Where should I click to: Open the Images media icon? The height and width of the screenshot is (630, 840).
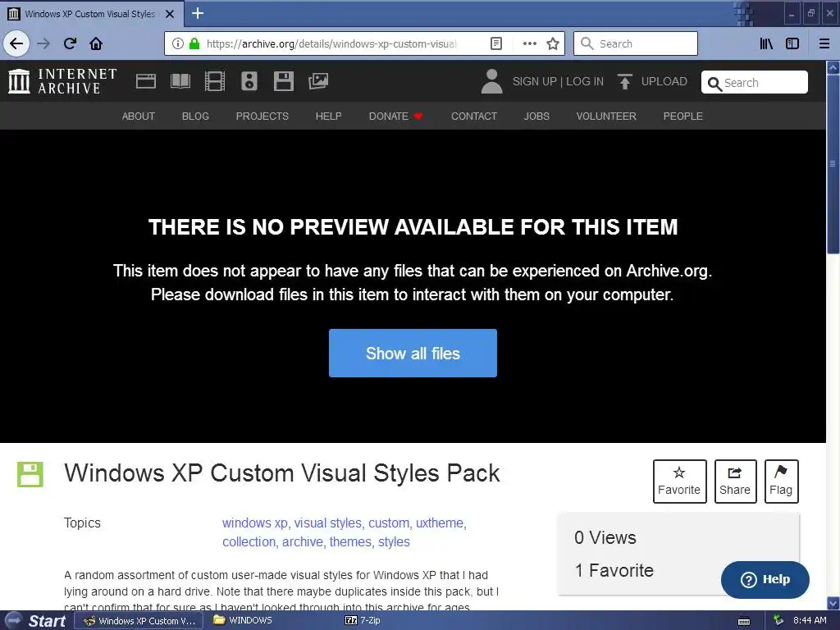(318, 81)
